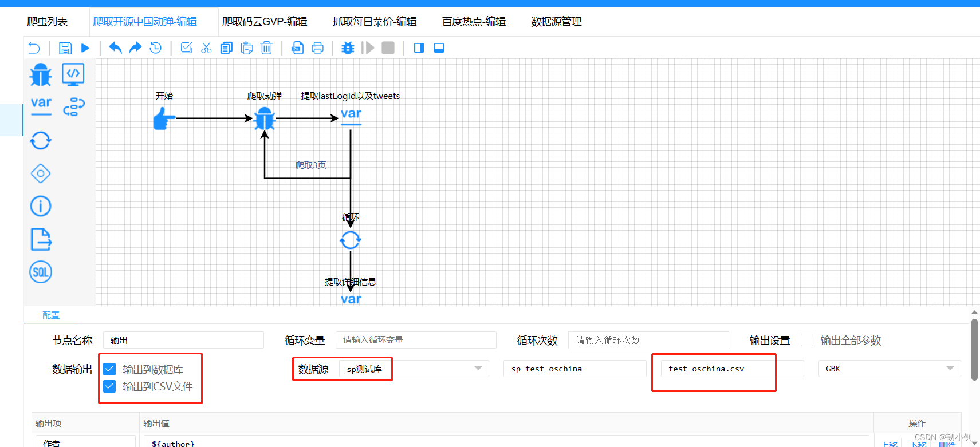
Task: Select the code monitor node in palette
Action: 73,74
